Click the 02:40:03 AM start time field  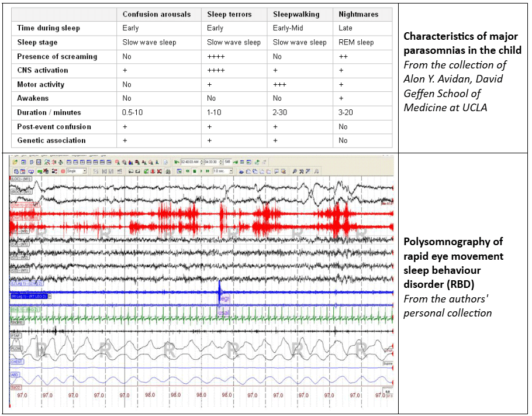190,162
